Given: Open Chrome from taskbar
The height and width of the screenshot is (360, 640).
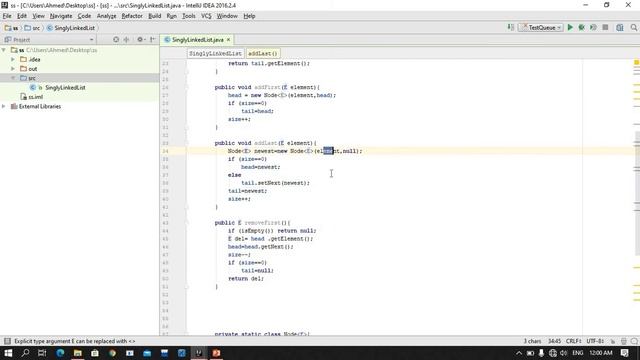Looking at the screenshot, I should [112, 353].
